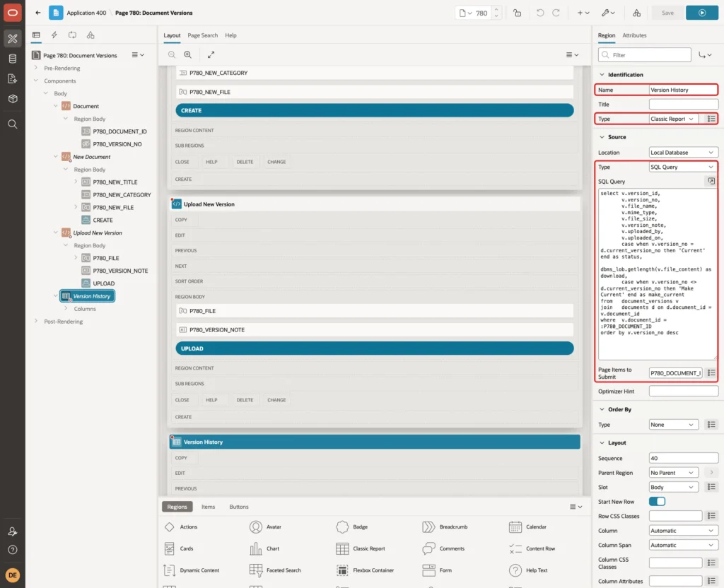Viewport: 724px width, 588px height.
Task: Switch to the Dynamic Actions lightning tab
Action: click(54, 35)
